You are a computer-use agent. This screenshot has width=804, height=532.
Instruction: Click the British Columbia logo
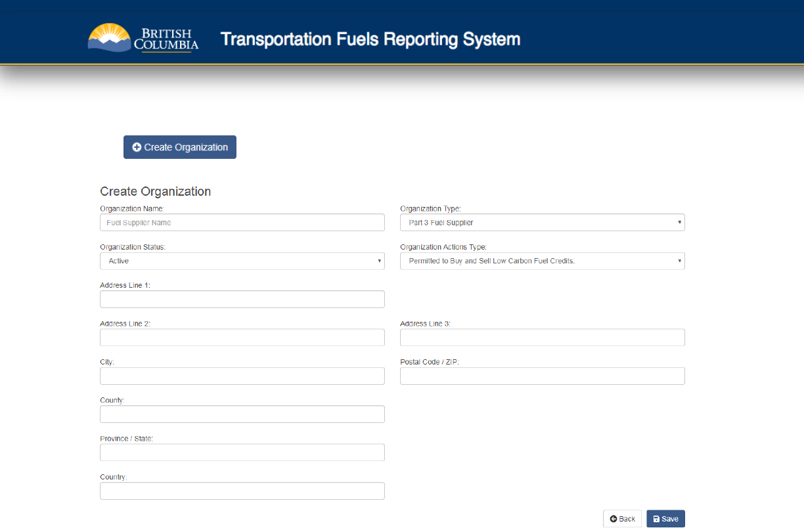[143, 38]
